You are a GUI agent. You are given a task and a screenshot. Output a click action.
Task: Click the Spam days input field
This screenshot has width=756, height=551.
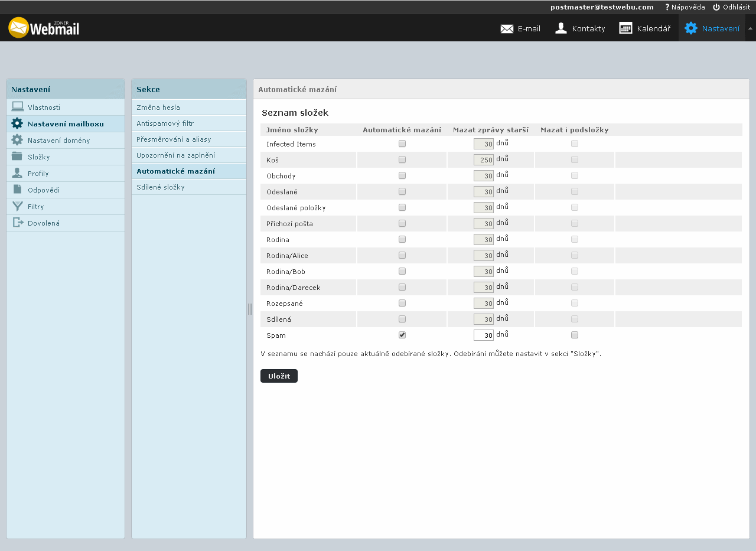pyautogui.click(x=483, y=335)
